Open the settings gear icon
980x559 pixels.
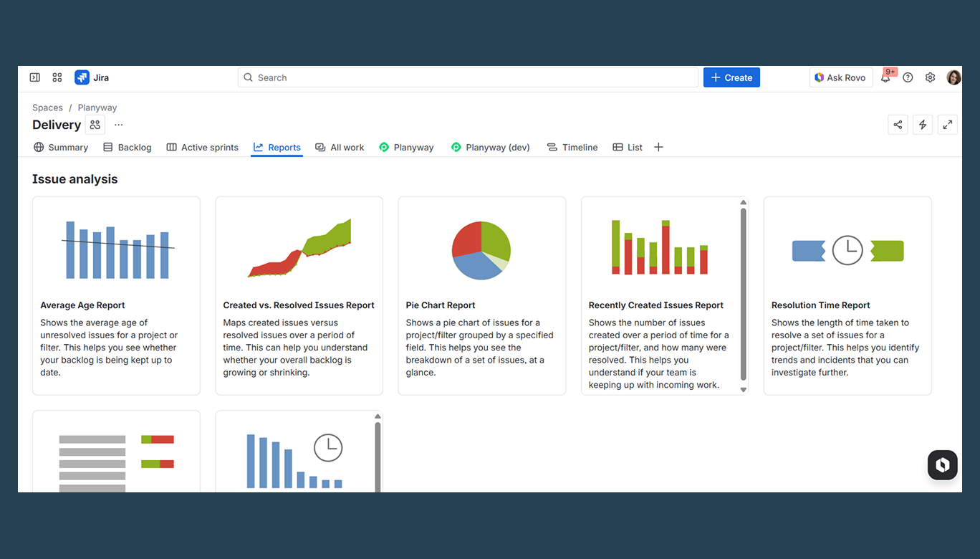point(930,77)
